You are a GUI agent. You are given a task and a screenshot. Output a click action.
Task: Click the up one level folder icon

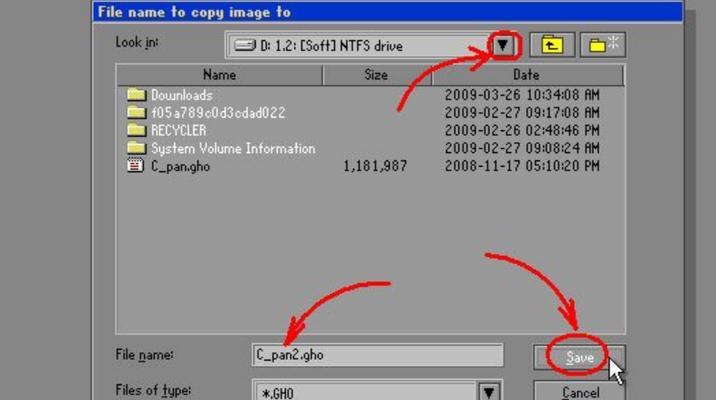click(x=552, y=45)
